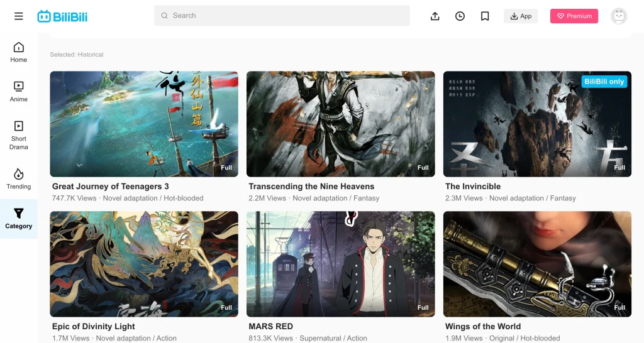Screen dimensions: 644x343
Task: Open Epic of Divinity Light thumbnail
Action: tap(144, 264)
